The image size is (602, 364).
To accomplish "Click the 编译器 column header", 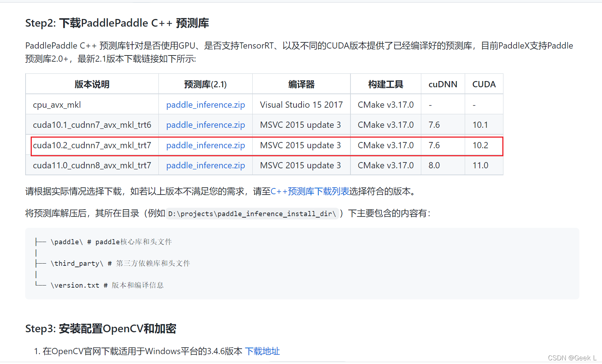I will [301, 84].
